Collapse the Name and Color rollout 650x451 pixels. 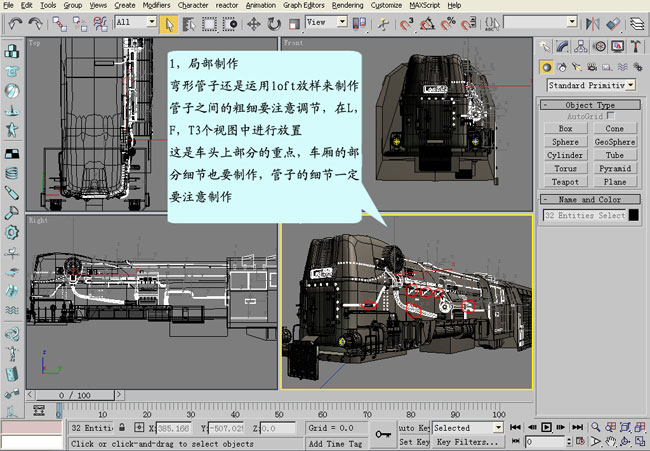tap(590, 199)
